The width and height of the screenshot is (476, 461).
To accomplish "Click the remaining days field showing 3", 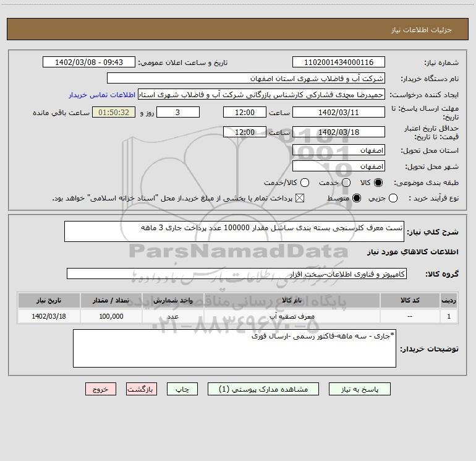I will tap(178, 112).
